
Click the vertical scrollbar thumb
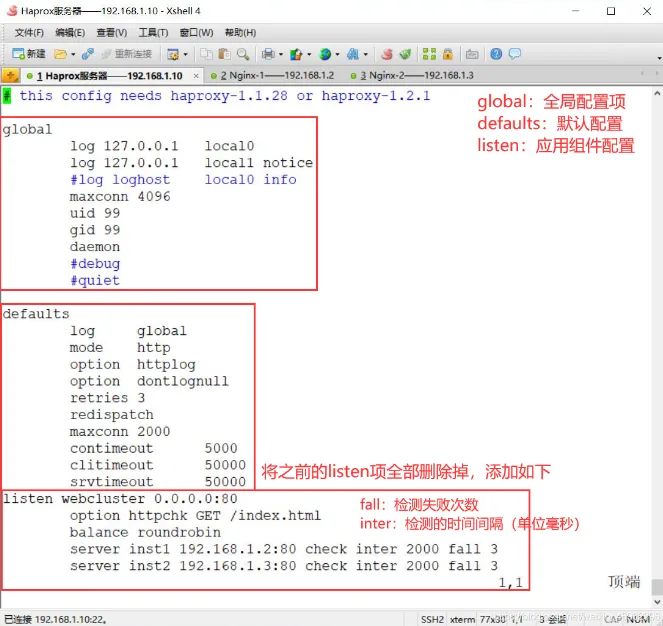pos(657,587)
